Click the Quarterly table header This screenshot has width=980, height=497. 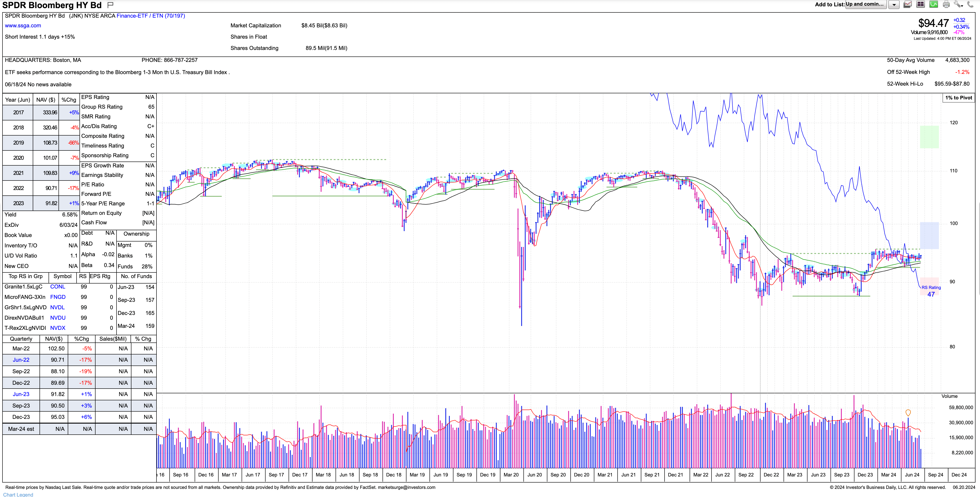21,339
